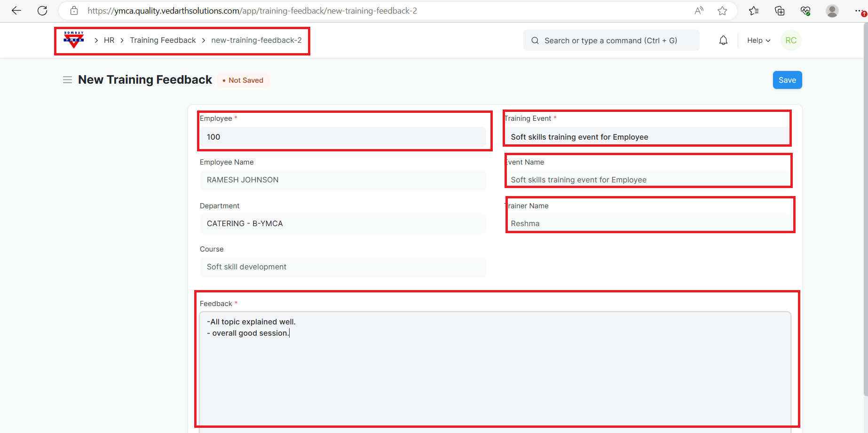
Task: Open browser collections icon
Action: tap(780, 11)
